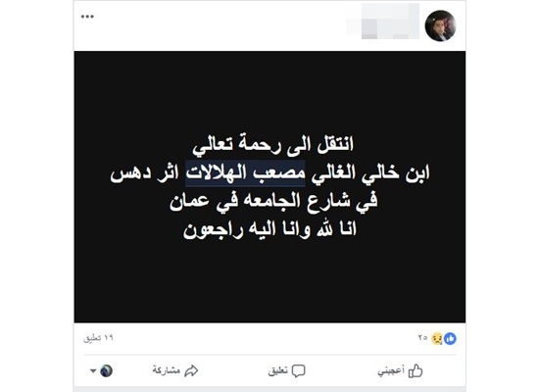Click the sad face reaction icon
The width and height of the screenshot is (539, 392).
[437, 339]
